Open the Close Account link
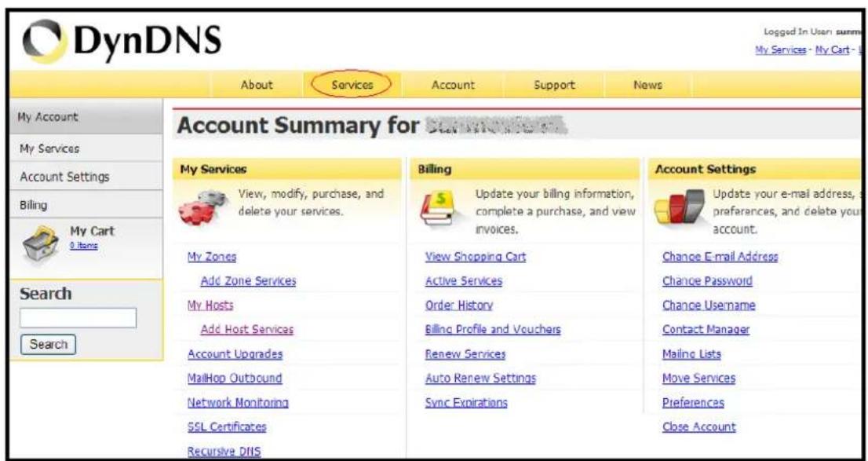Screen dimensions: 868x461 tap(699, 427)
